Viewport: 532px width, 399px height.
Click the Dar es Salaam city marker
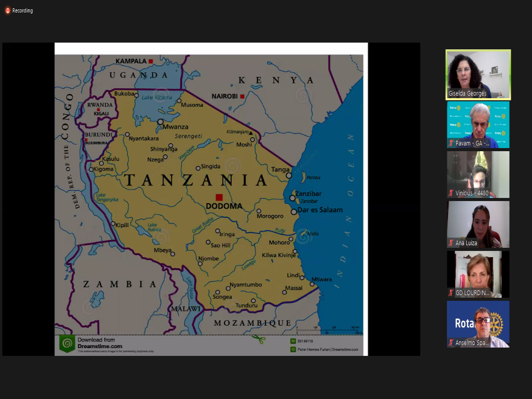[x=294, y=211]
